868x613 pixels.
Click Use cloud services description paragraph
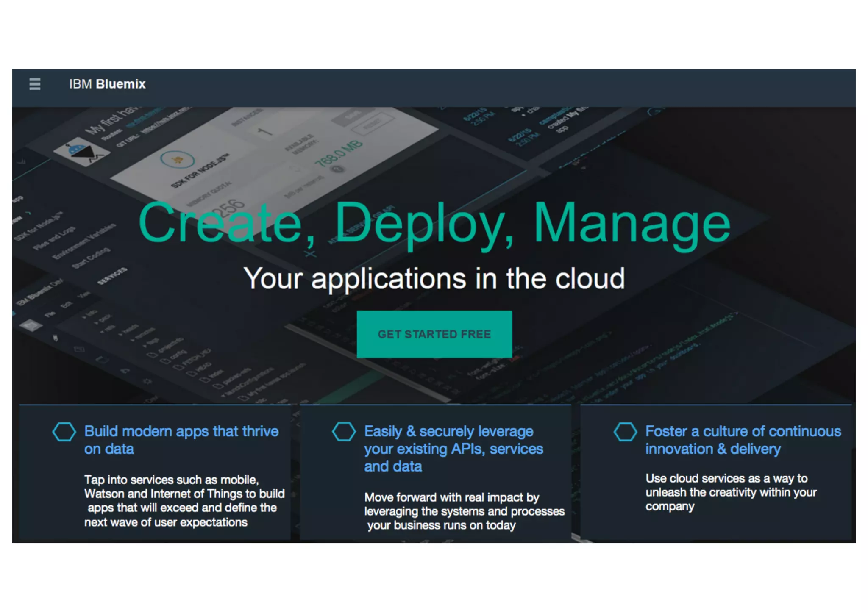point(731,492)
